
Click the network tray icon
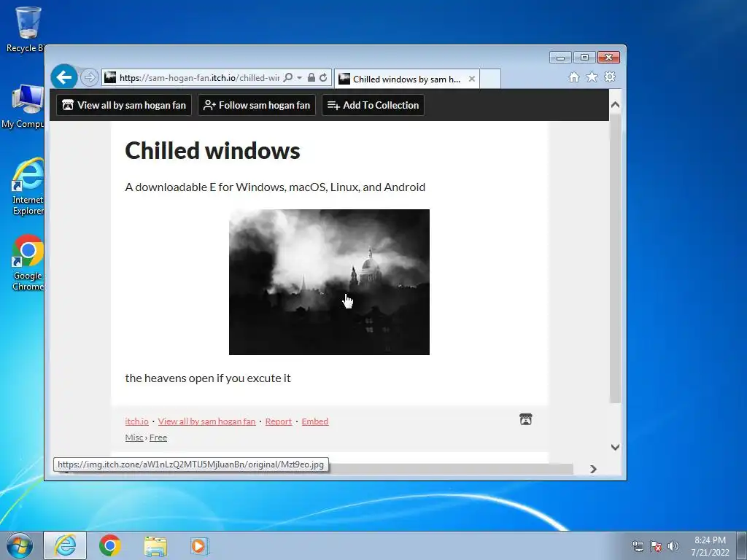click(638, 546)
